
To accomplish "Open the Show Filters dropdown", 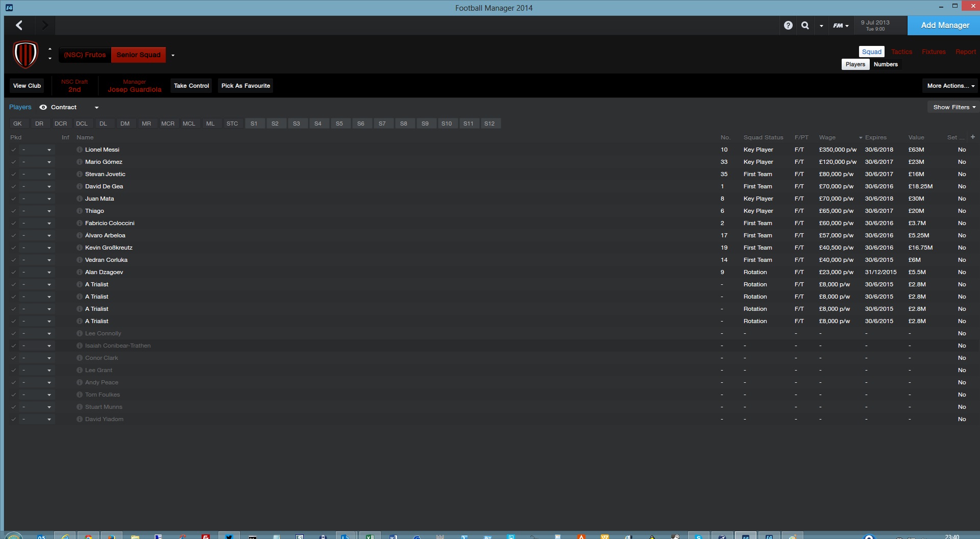I will click(954, 107).
